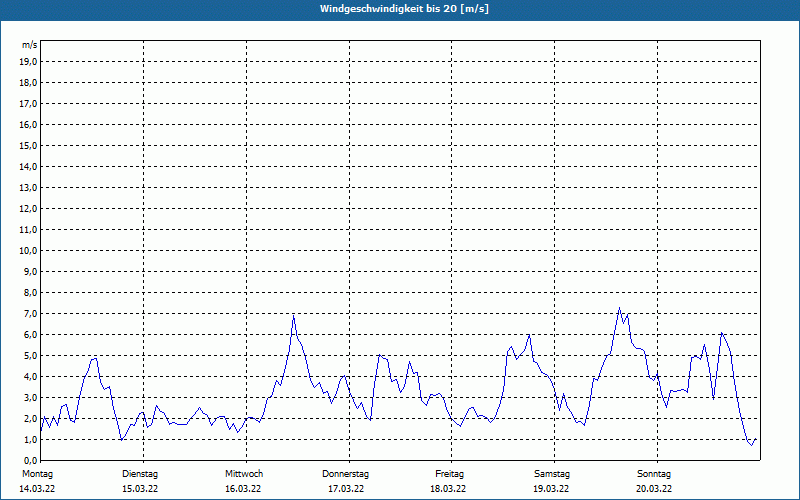
Task: Select the 'Mittwoch' day label
Action: point(244,474)
